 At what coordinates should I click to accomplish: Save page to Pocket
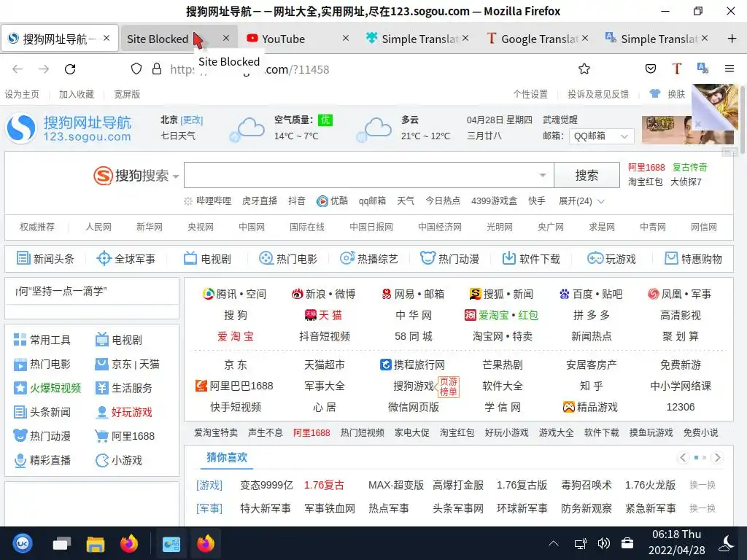(x=650, y=69)
